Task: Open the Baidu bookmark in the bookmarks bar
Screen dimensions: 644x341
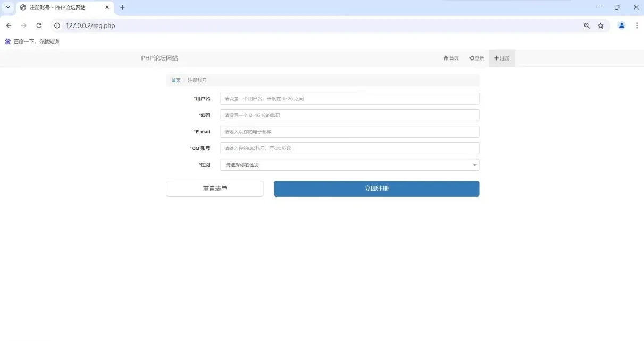Action: pos(32,41)
